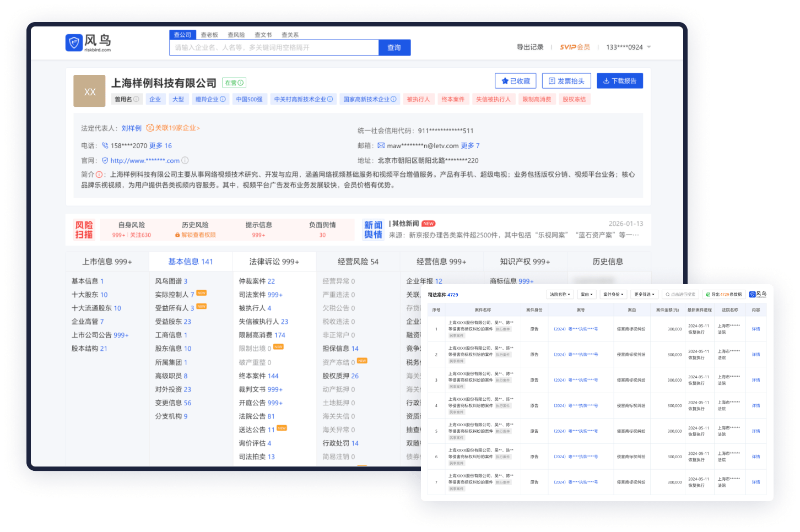Open the 法院名称 filter dropdown
The height and width of the screenshot is (532, 800).
click(560, 294)
